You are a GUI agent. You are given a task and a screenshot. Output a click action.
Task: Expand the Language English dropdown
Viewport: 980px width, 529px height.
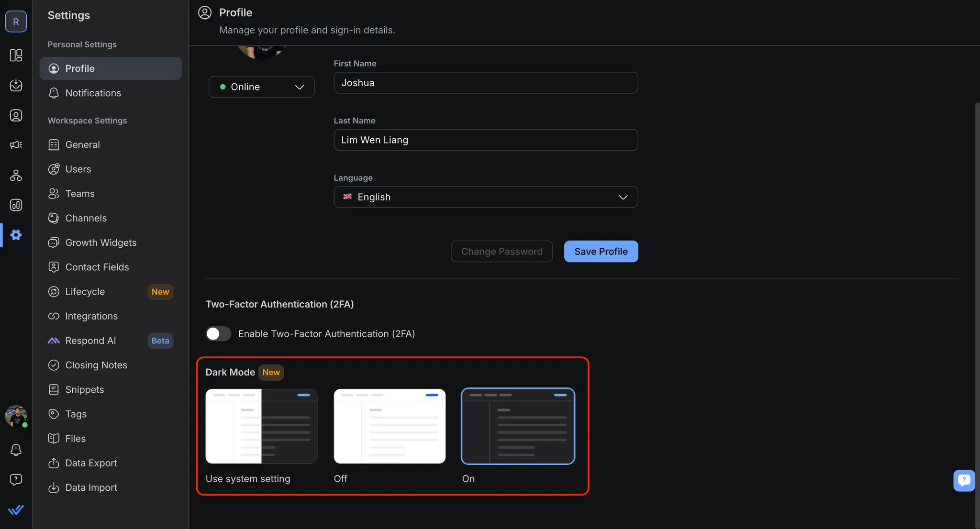(x=485, y=197)
